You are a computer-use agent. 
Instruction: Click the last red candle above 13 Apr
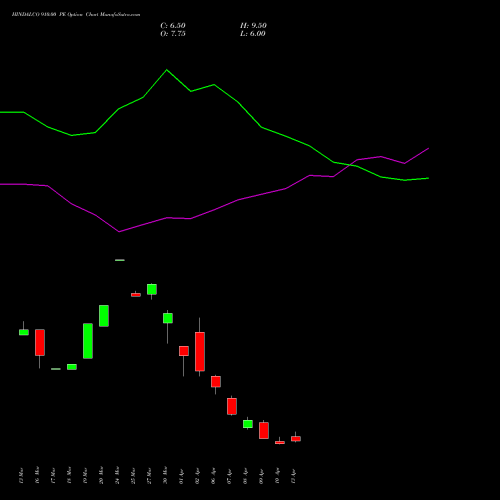(296, 439)
